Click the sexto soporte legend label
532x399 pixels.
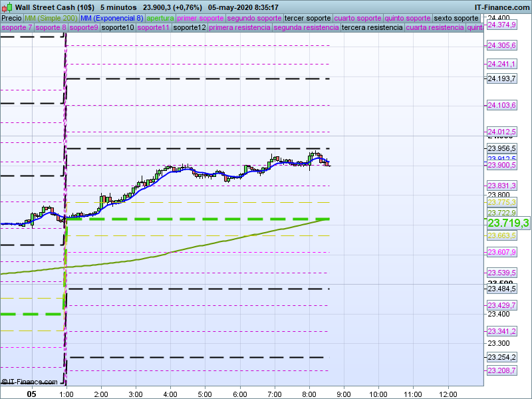click(x=456, y=18)
